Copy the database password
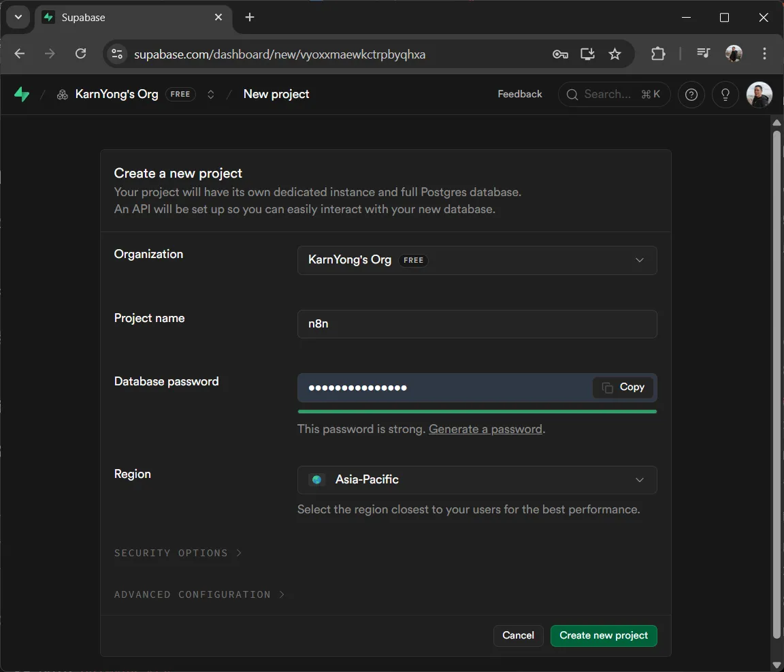The image size is (784, 672). click(x=623, y=387)
